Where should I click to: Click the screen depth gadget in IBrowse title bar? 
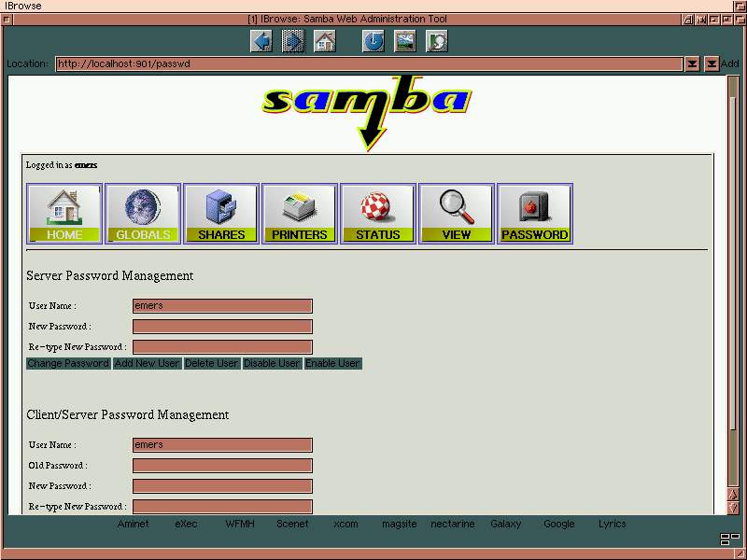click(740, 6)
